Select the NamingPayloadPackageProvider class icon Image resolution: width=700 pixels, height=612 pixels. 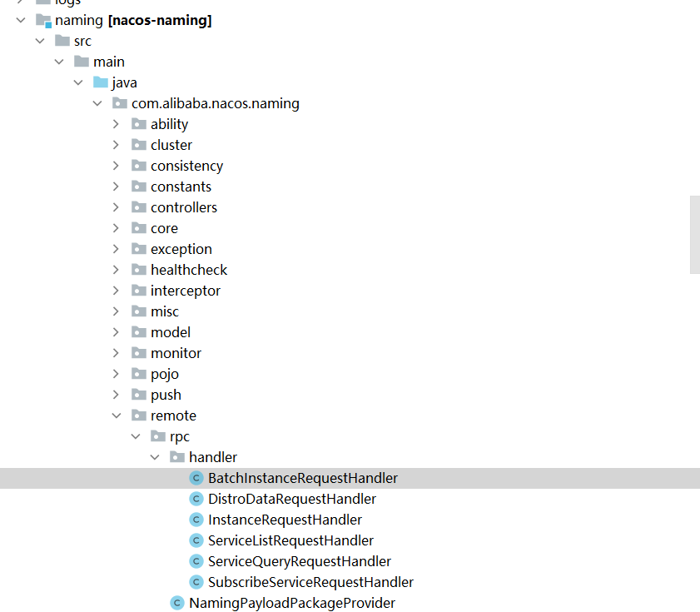(176, 602)
